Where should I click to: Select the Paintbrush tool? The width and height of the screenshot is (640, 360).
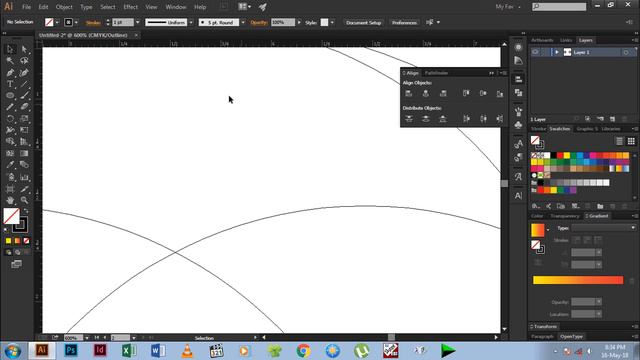[24, 96]
